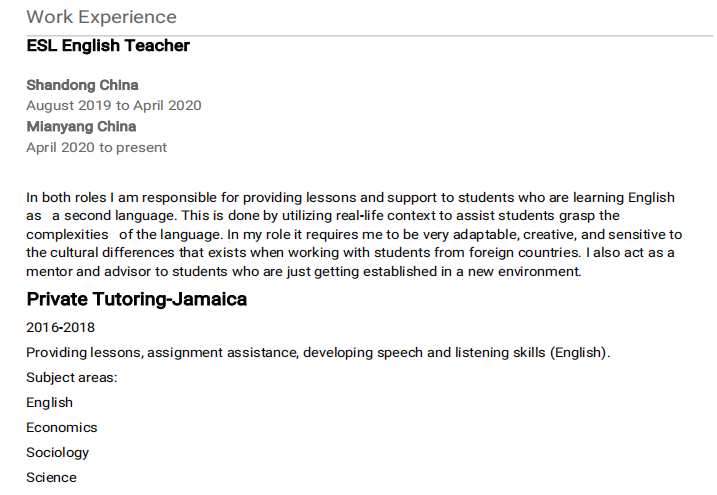This screenshot has width=717, height=495.
Task: Click the line beginning 'the cultural differences'
Action: point(350,252)
